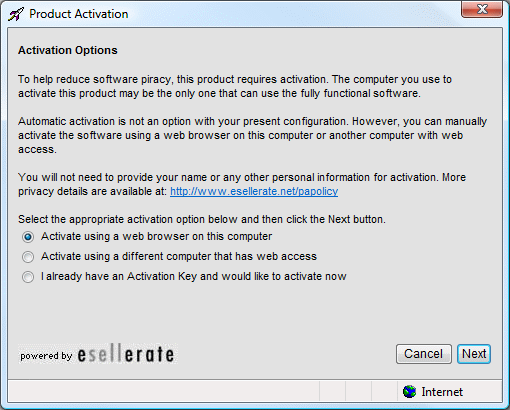The width and height of the screenshot is (510, 410).
Task: Click the wide empty status bar pane
Action: [163, 391]
